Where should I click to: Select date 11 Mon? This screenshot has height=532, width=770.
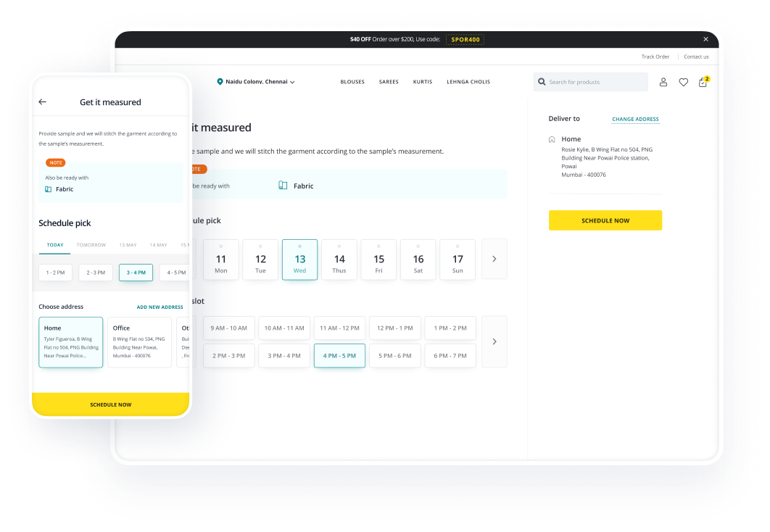point(221,259)
